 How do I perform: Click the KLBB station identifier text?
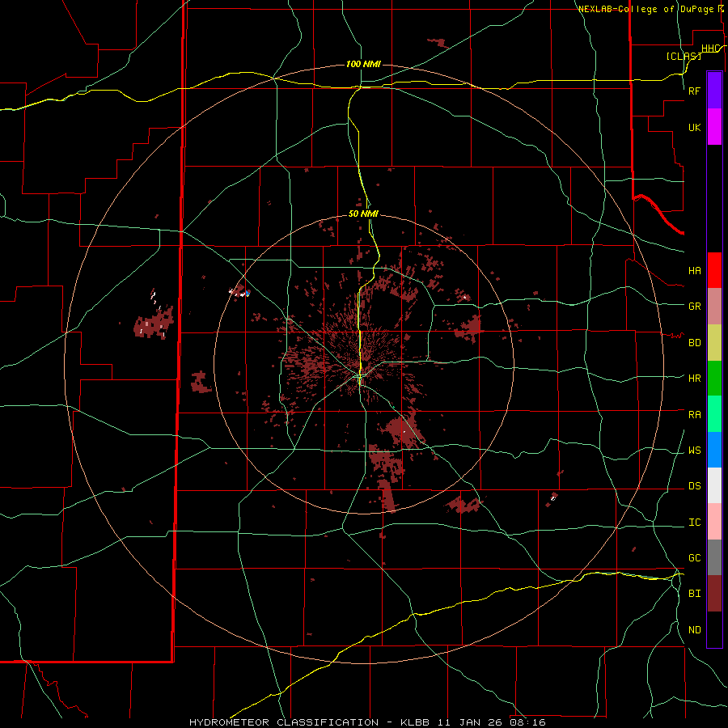point(415,722)
